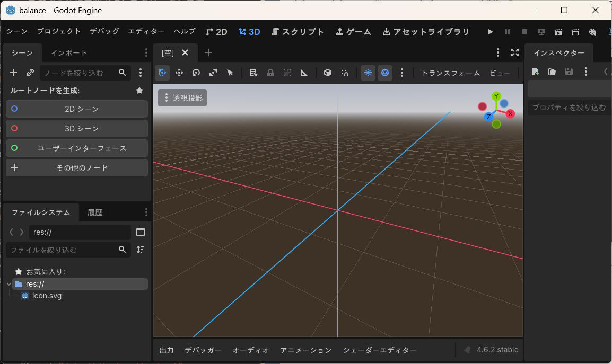Switch to Scale mode in the 3D toolbar
612x364 pixels.
coord(213,73)
